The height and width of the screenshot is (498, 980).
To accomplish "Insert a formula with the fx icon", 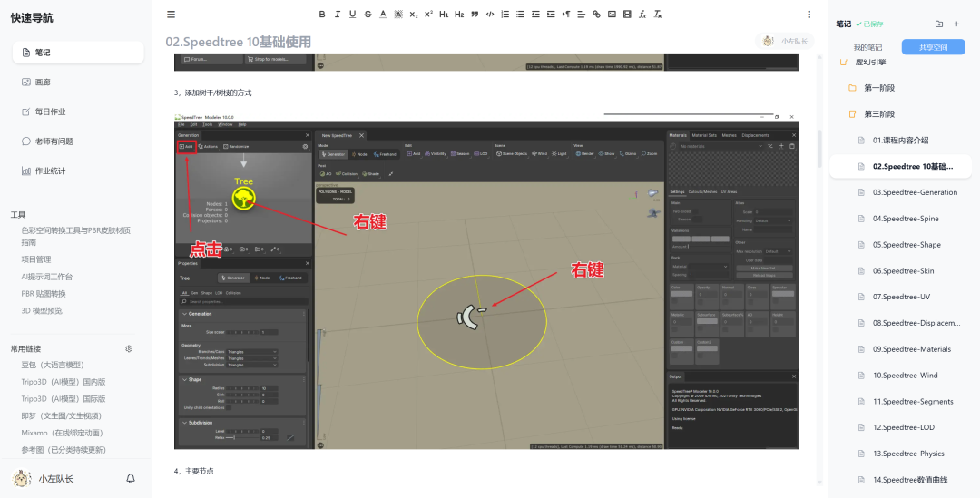I will pyautogui.click(x=642, y=15).
